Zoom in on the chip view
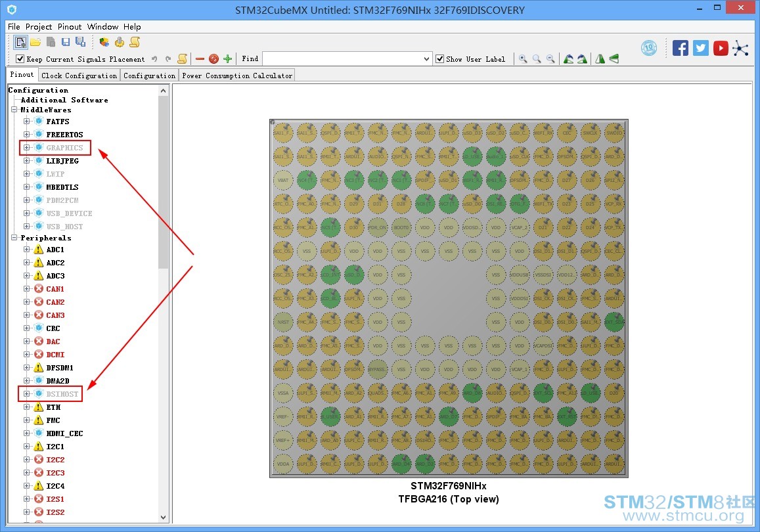The image size is (760, 532). (x=523, y=59)
